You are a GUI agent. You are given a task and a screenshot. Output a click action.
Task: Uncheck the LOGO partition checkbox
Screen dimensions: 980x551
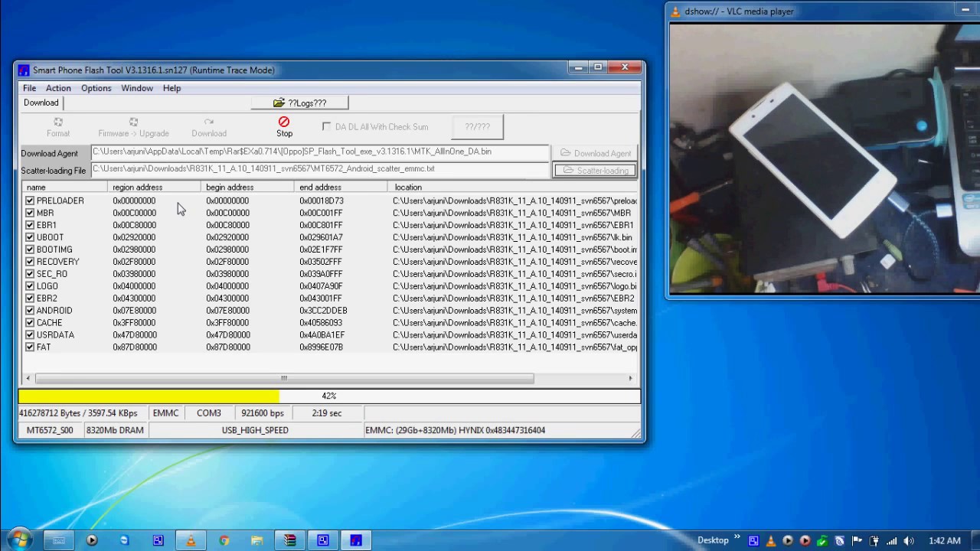point(30,286)
